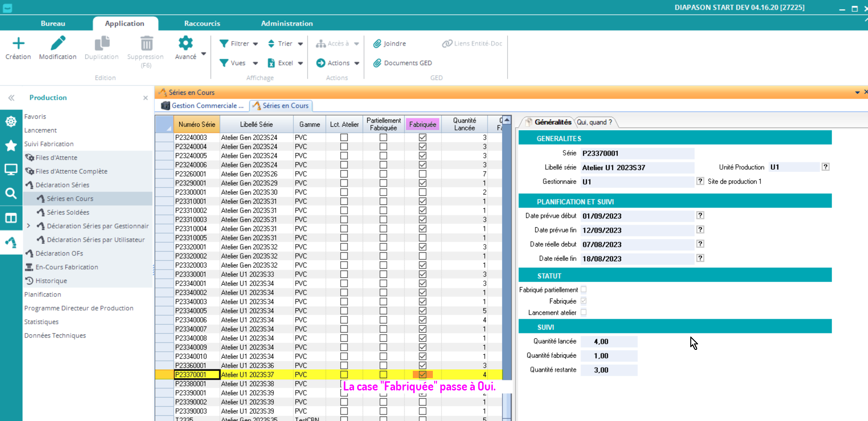Open the Avancé gear icon
The image size is (868, 421).
coord(185,44)
